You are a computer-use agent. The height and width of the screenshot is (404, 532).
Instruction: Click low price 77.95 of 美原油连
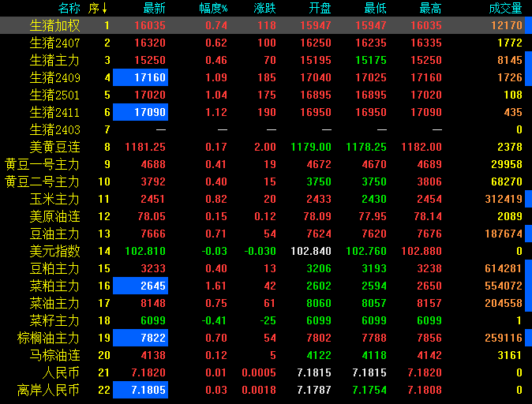click(373, 216)
